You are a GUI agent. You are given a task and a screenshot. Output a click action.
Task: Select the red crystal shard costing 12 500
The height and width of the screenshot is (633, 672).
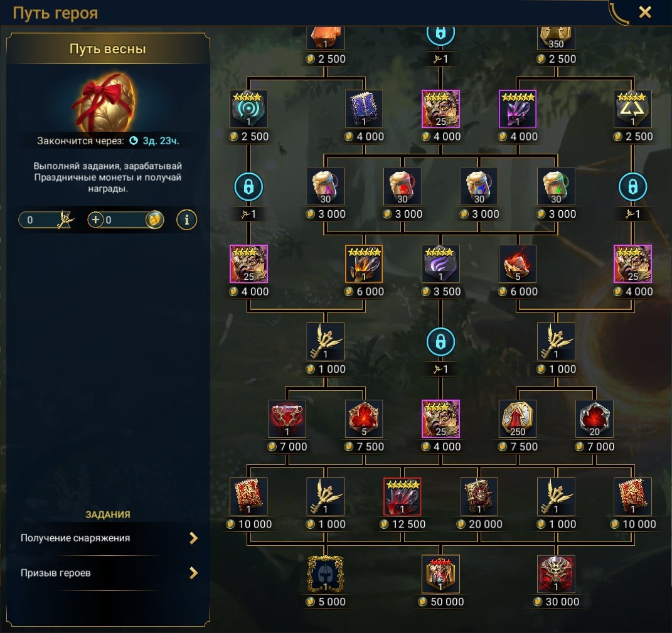pos(402,496)
